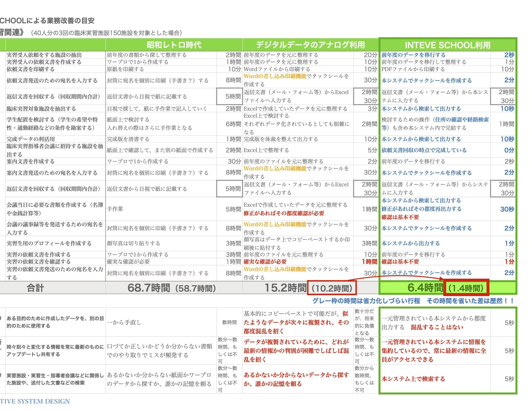Select the title text CHOOLによる業務改善の目安
The height and width of the screenshot is (411, 532).
pos(47,21)
